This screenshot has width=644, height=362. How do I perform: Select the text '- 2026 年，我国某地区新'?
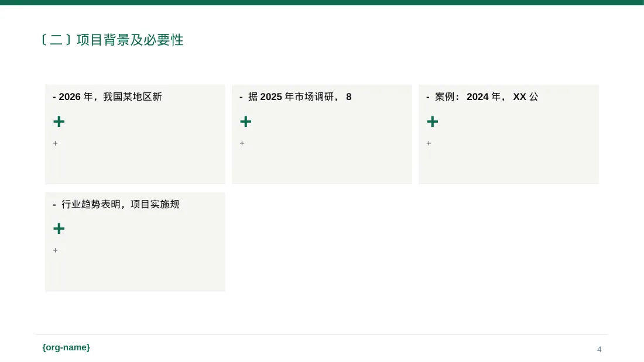point(107,97)
